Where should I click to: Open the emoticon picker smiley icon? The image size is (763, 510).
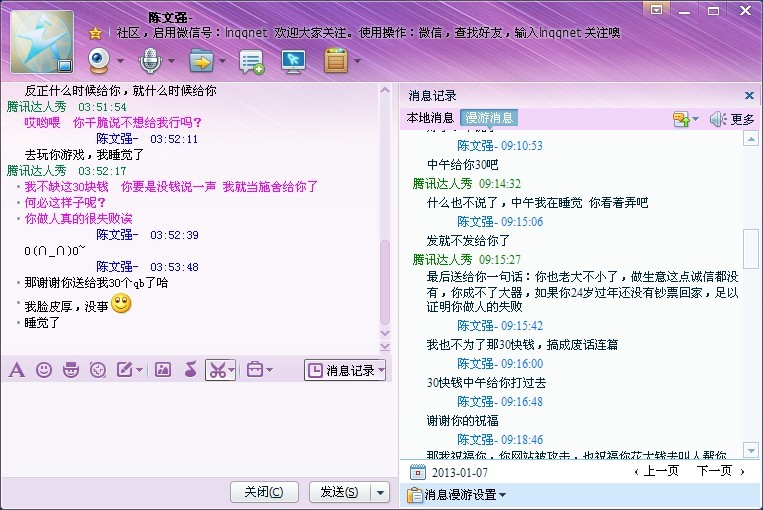(x=44, y=370)
